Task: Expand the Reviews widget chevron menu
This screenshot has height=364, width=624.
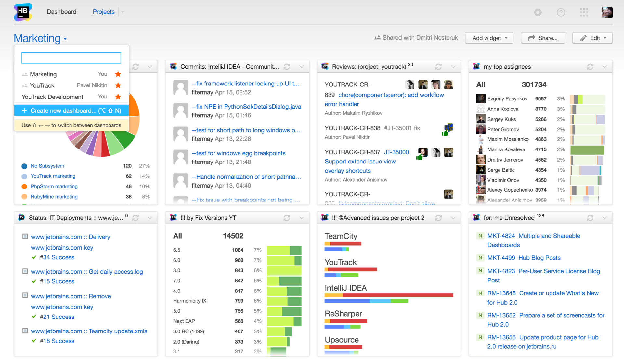Action: click(453, 67)
